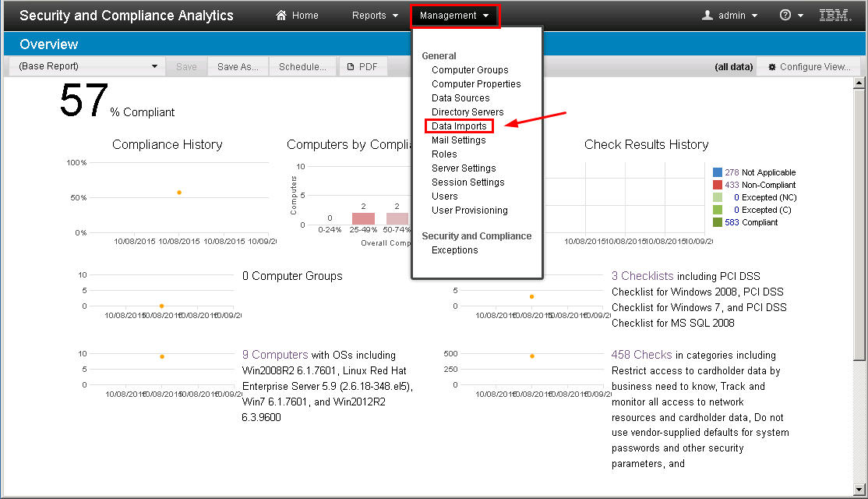868x499 pixels.
Task: Open User Provisioning menu item
Action: [469, 211]
